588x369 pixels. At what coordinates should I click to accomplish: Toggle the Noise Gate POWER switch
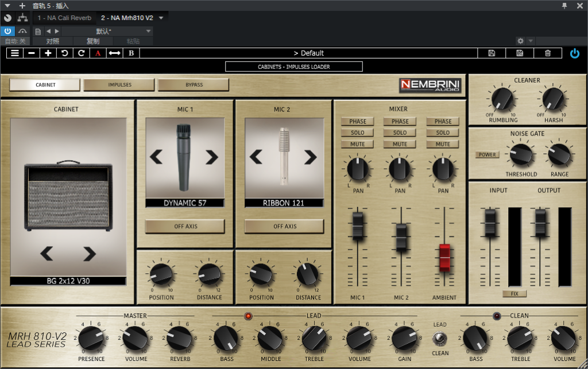pos(487,154)
